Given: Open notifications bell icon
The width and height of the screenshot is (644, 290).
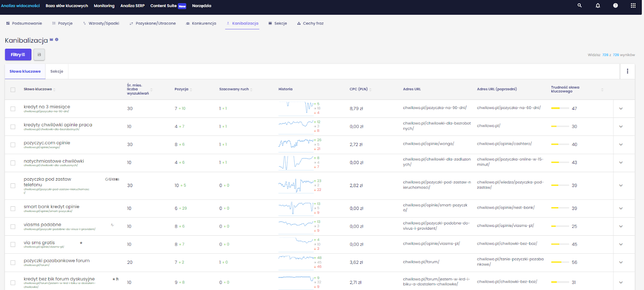Looking at the screenshot, I should coord(598,6).
